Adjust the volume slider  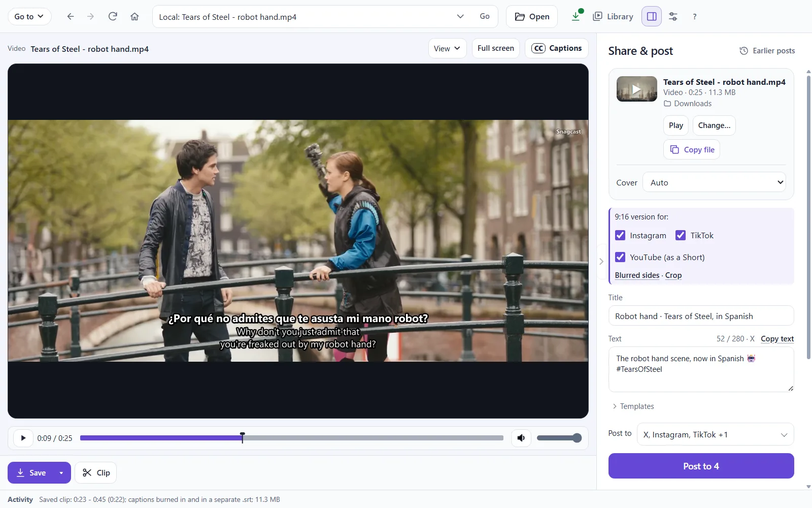[559, 438]
